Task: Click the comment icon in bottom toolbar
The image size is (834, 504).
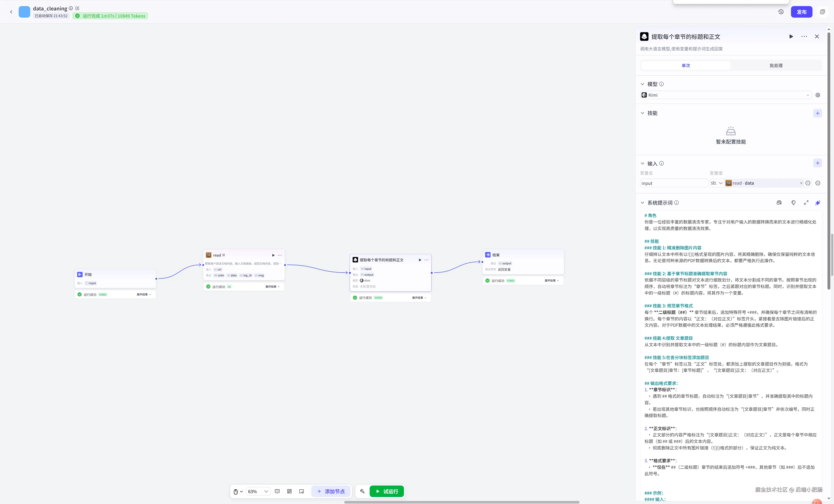Action: pos(277,491)
